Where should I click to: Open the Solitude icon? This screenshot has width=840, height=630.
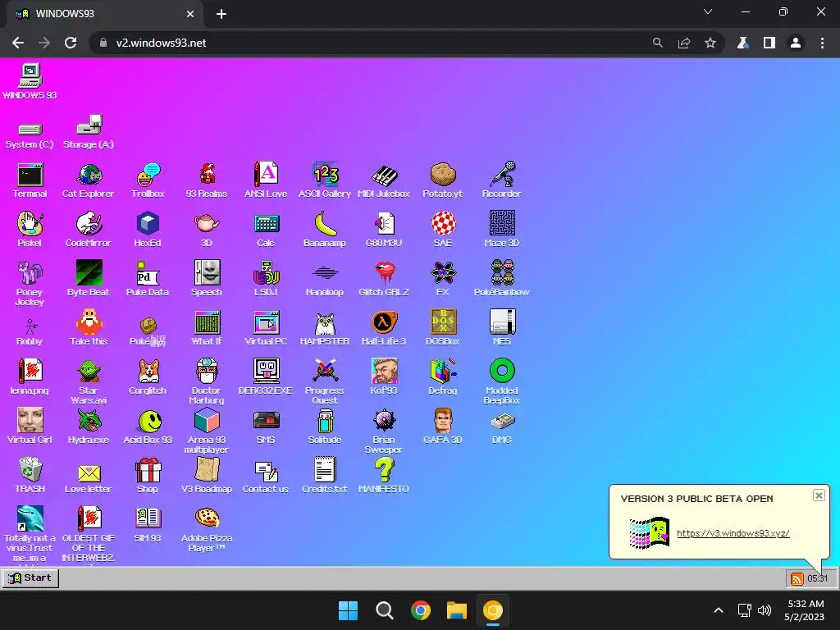325,427
